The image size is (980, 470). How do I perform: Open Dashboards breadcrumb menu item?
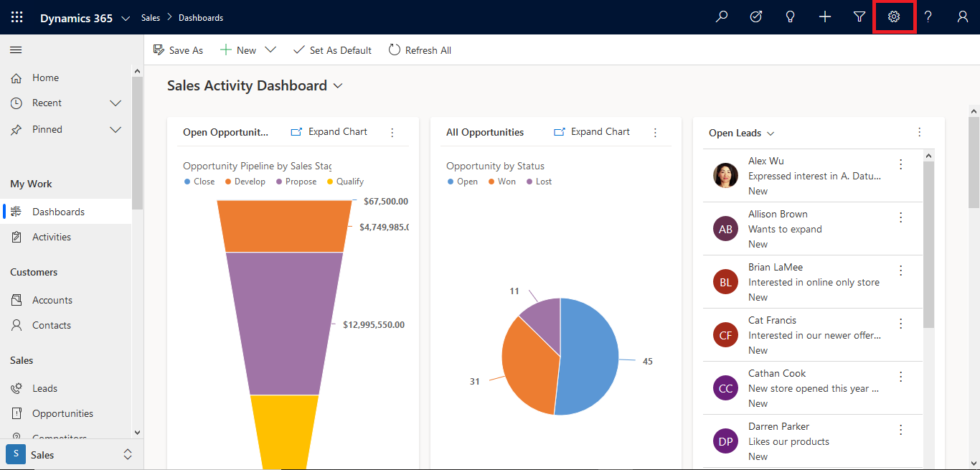(x=201, y=17)
